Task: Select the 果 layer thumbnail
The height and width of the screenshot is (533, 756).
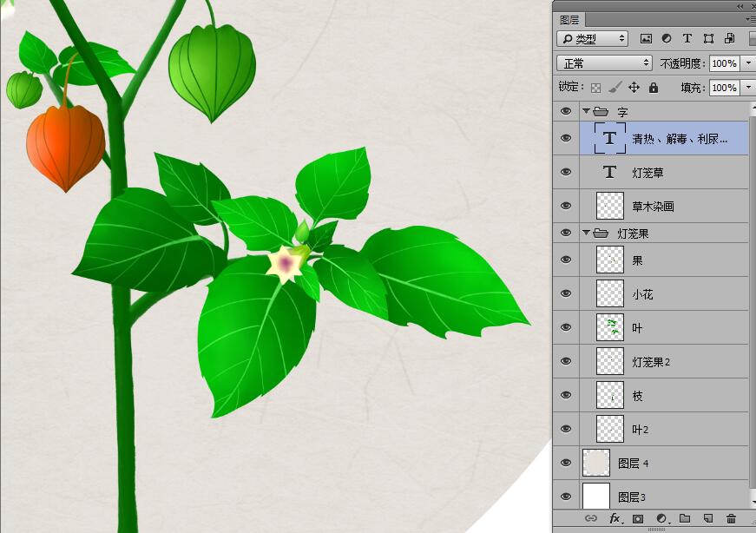Action: [x=610, y=260]
